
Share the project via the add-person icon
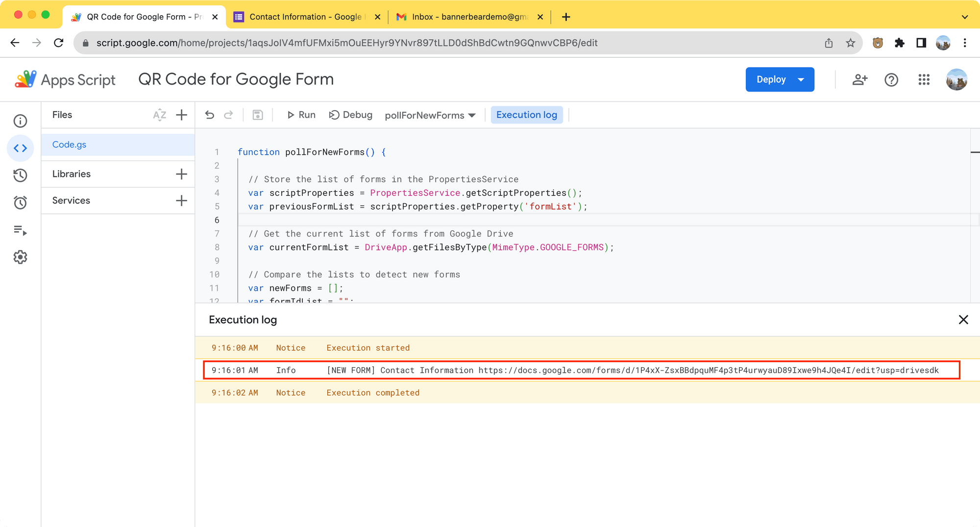860,79
